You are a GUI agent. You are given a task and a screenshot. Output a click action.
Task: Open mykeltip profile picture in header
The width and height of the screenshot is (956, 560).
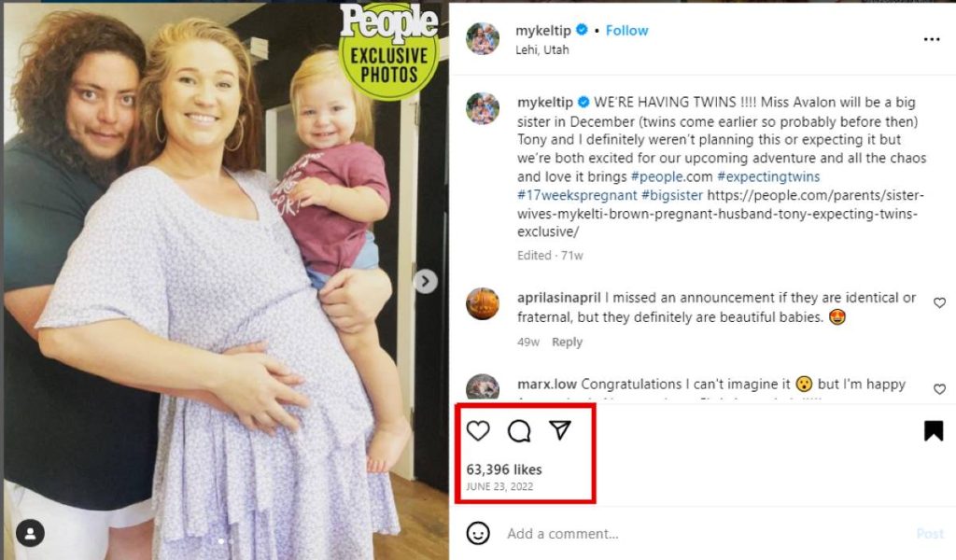(x=483, y=38)
